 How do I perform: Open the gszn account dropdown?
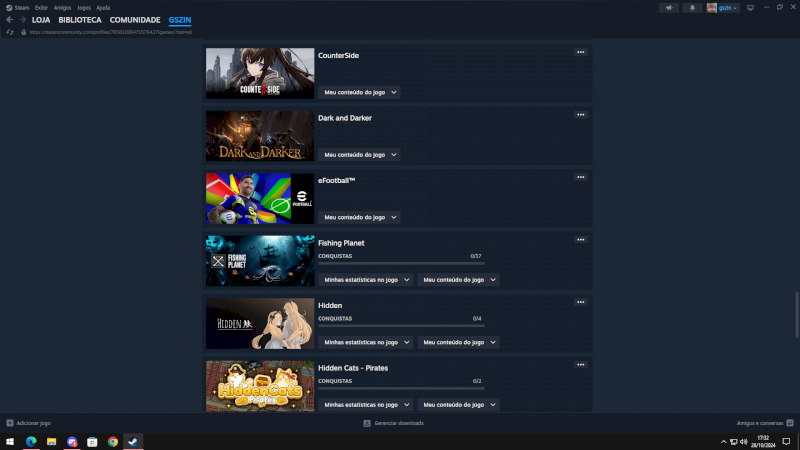point(728,8)
